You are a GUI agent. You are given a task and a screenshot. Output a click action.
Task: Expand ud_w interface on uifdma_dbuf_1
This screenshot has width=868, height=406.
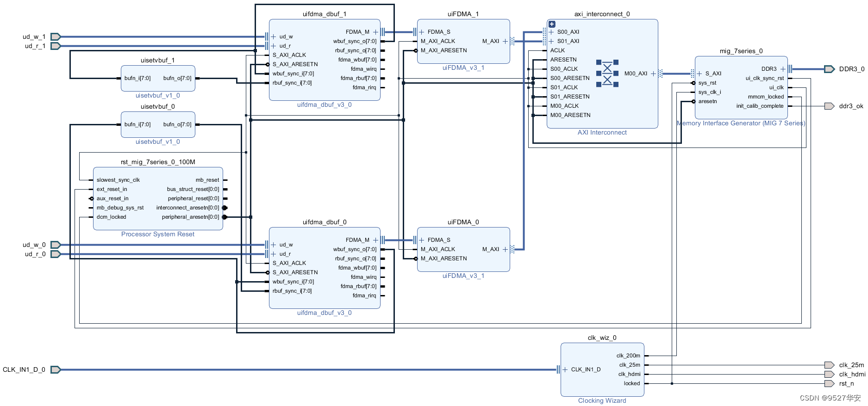coord(274,37)
